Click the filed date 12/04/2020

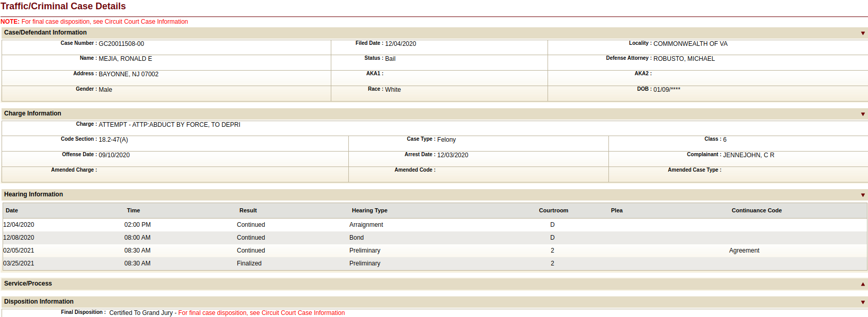[400, 44]
